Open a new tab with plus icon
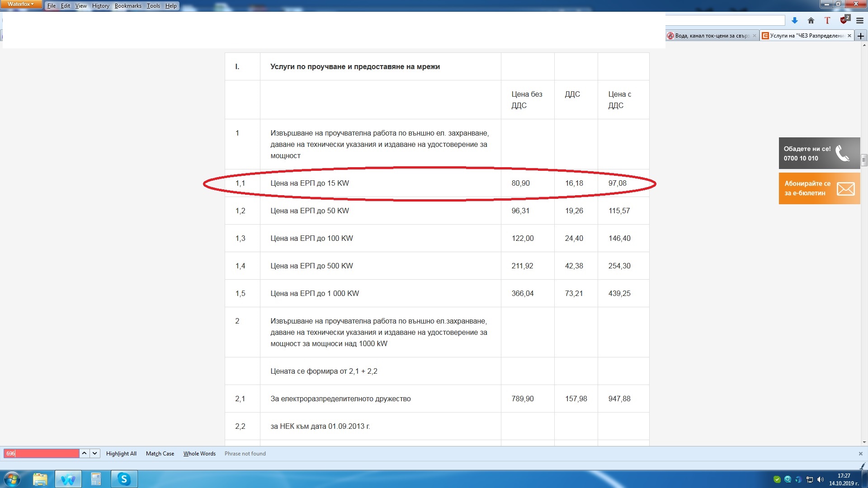This screenshot has height=488, width=868. [861, 36]
